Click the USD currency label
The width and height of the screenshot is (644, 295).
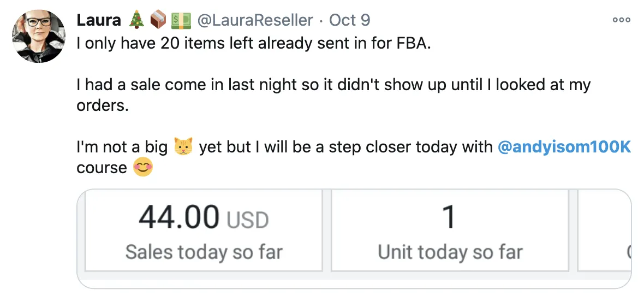click(248, 220)
